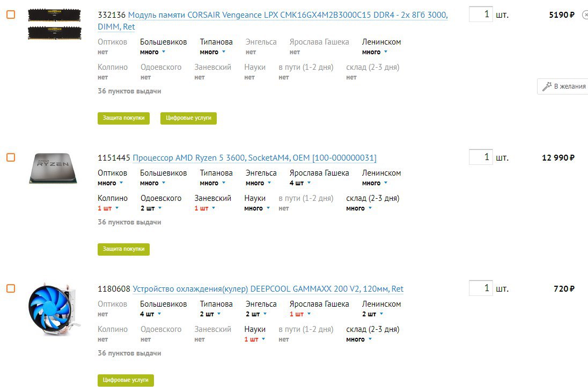Tick the checkbox for CORSAIR Vengeance memory

pos(11,15)
